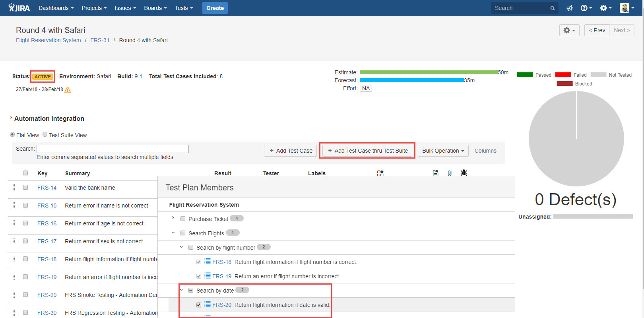Toggle the select-all header checkbox
Screen dimensions: 644x318
click(x=25, y=173)
